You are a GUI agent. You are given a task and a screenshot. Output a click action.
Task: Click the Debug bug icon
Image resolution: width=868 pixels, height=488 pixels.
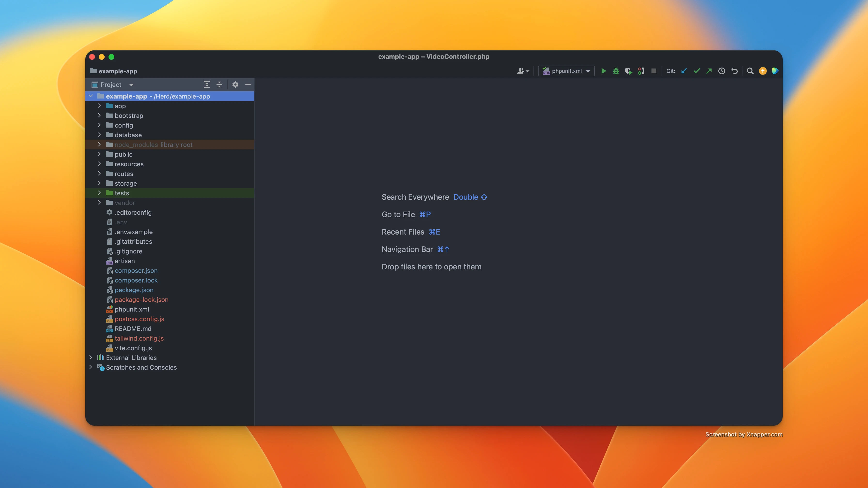tap(616, 71)
